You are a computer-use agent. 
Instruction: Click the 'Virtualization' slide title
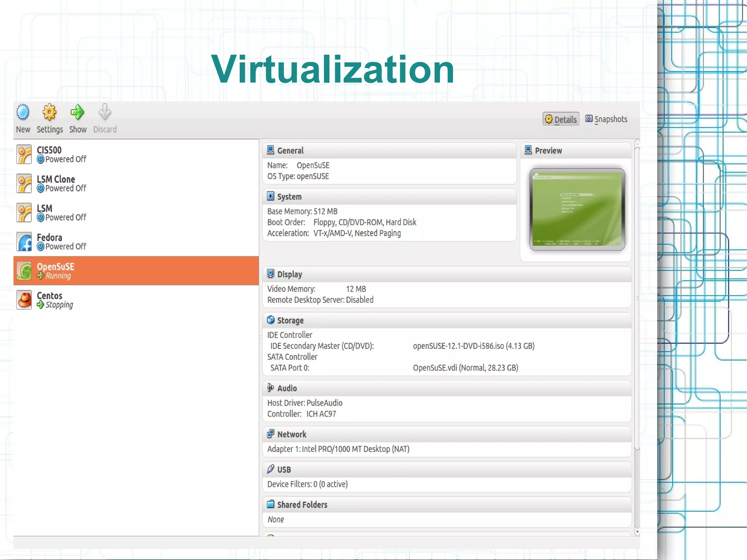pos(333,69)
